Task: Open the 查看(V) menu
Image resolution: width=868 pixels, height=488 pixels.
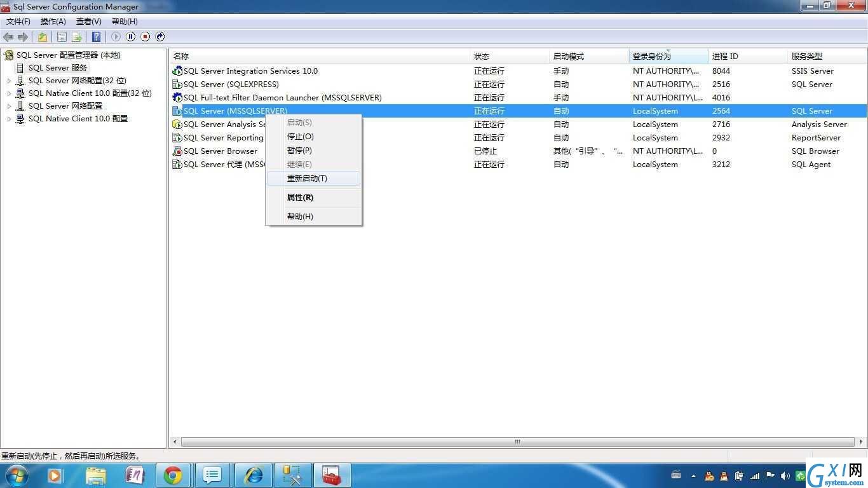Action: (x=89, y=22)
